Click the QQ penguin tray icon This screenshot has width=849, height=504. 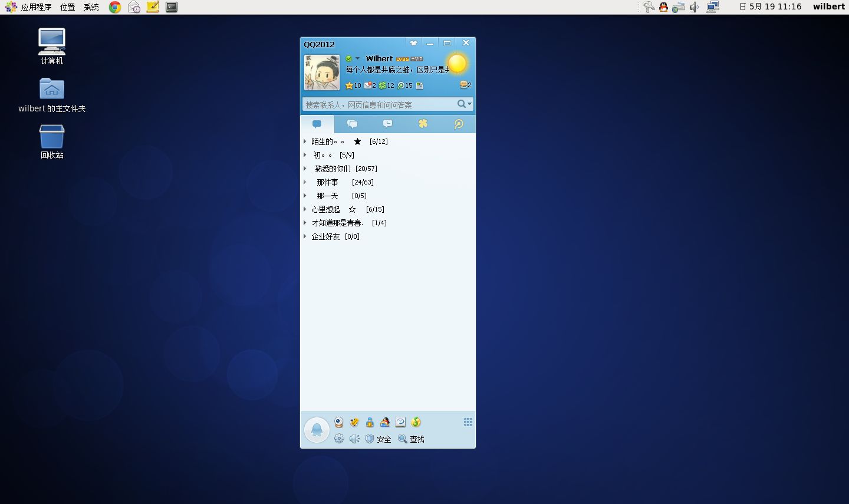pyautogui.click(x=663, y=7)
